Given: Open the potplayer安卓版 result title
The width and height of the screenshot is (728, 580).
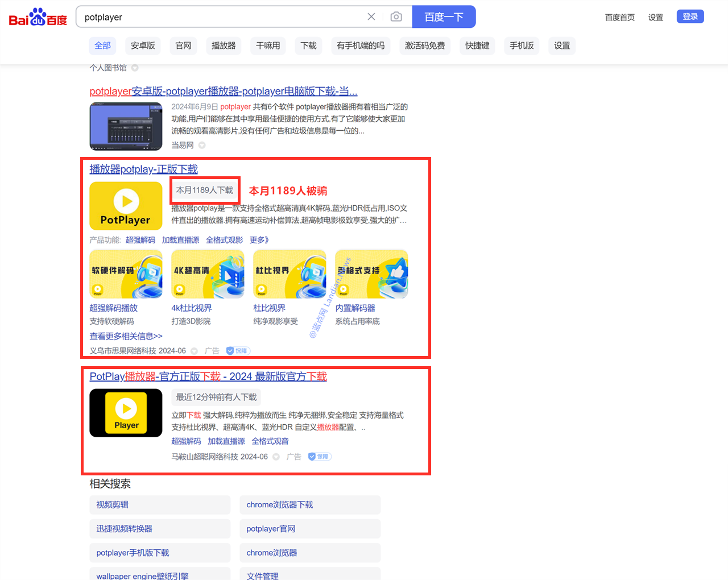Looking at the screenshot, I should [224, 91].
